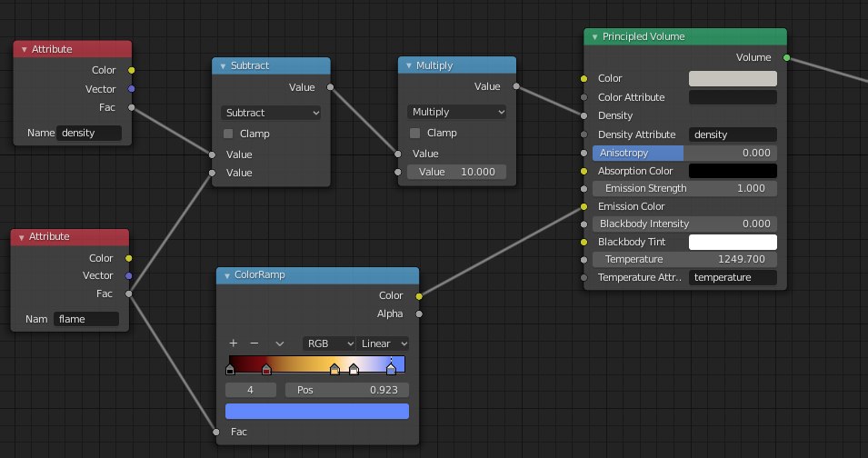Collapse the Principled Volume node
This screenshot has width=868, height=458.
pyautogui.click(x=594, y=37)
